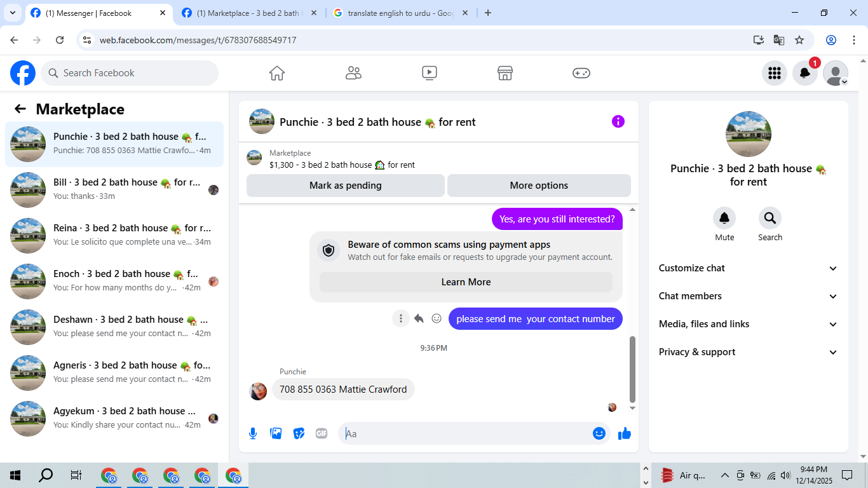
Task: Open the Gaming controller icon
Action: pos(581,73)
